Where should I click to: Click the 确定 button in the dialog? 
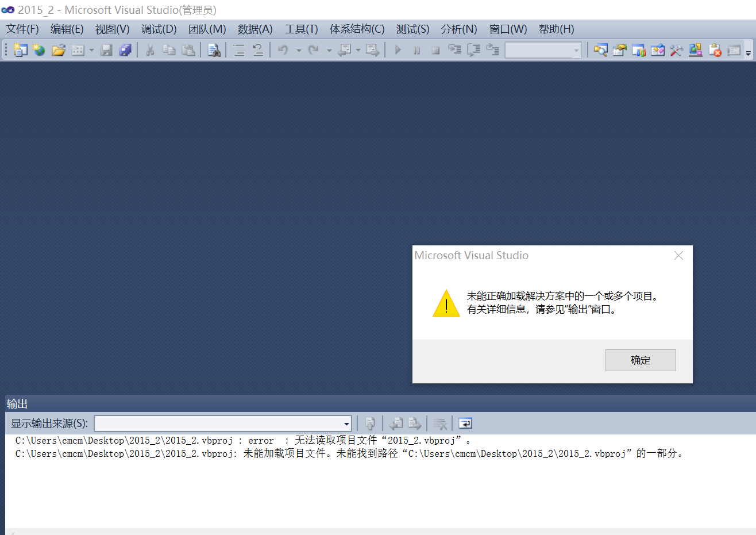[641, 360]
